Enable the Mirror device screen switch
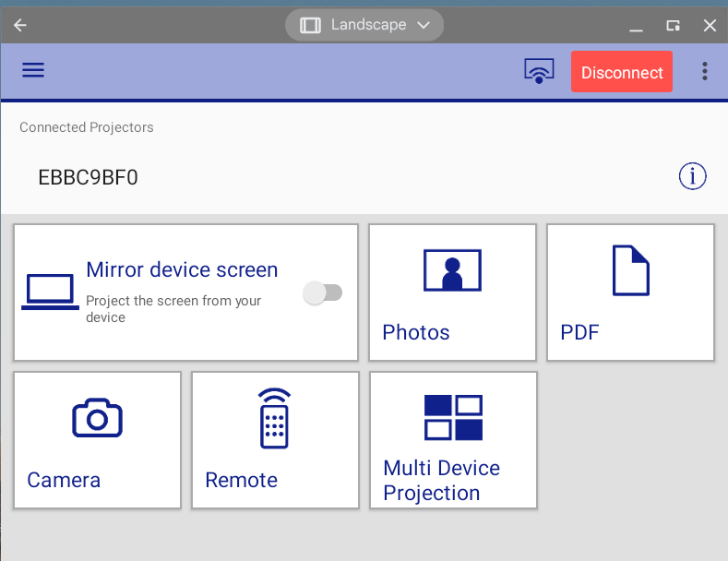728x561 pixels. pyautogui.click(x=324, y=292)
